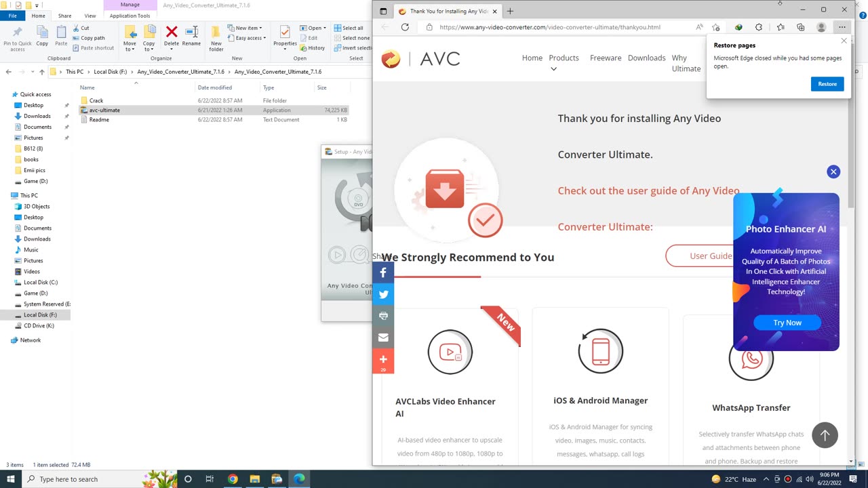Click Select all in Explorer ribbon
The image size is (868, 488).
click(x=349, y=28)
